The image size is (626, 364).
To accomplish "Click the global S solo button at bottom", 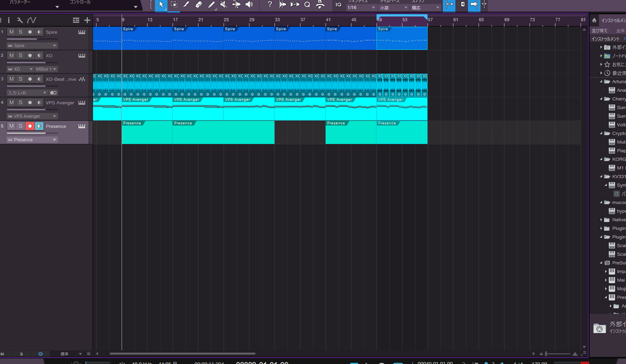I will coord(21,354).
